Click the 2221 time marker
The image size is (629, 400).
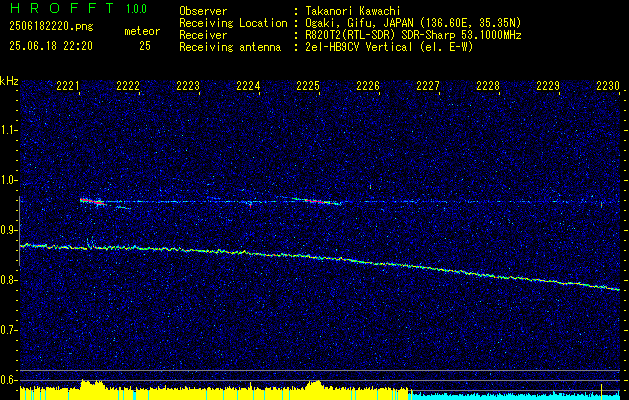68,85
